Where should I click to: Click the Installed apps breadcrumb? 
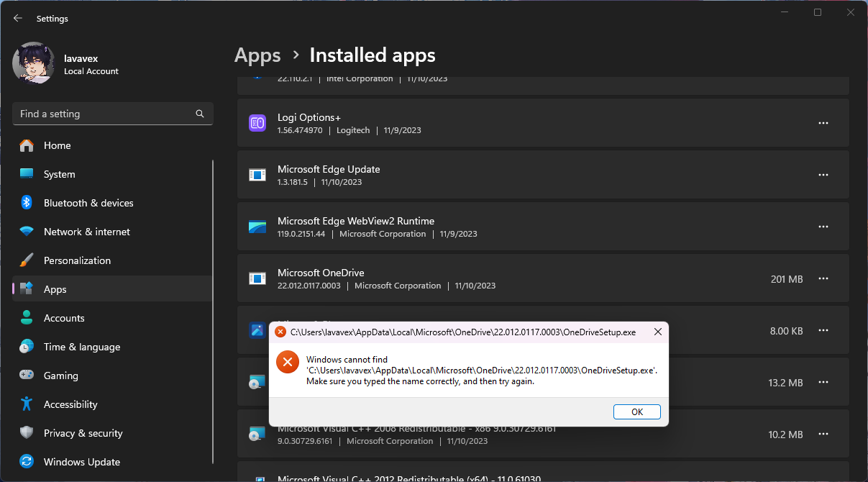pos(372,55)
